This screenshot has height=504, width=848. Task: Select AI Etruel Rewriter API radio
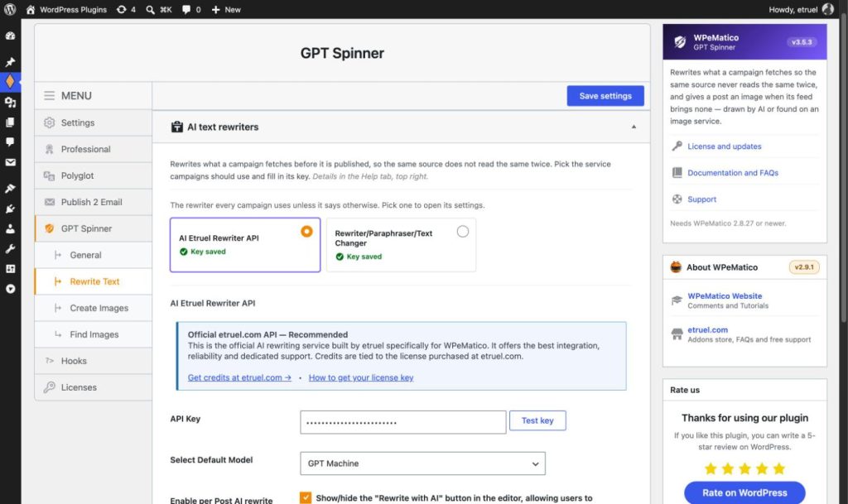coord(306,231)
